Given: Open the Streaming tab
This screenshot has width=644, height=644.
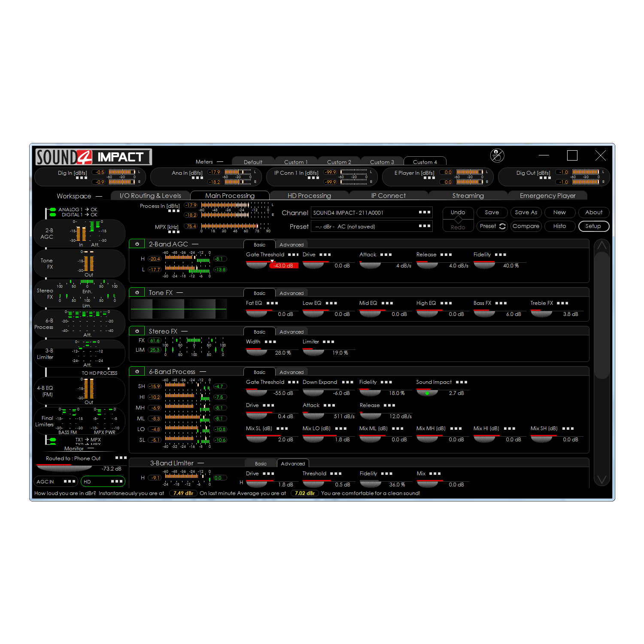Looking at the screenshot, I should tap(468, 196).
